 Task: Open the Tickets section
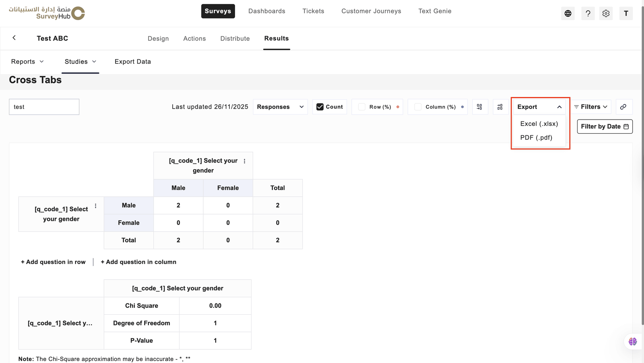point(313,11)
